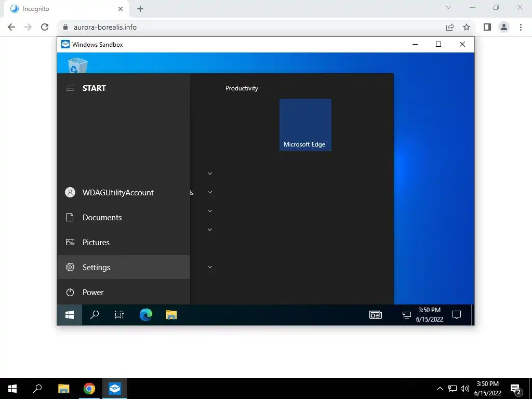
Task: Expand the folder chevron beside Documents
Action: coord(210,211)
